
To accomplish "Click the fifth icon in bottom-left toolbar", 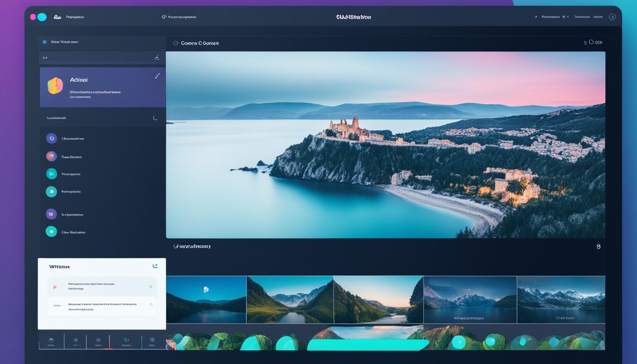I will point(152,340).
